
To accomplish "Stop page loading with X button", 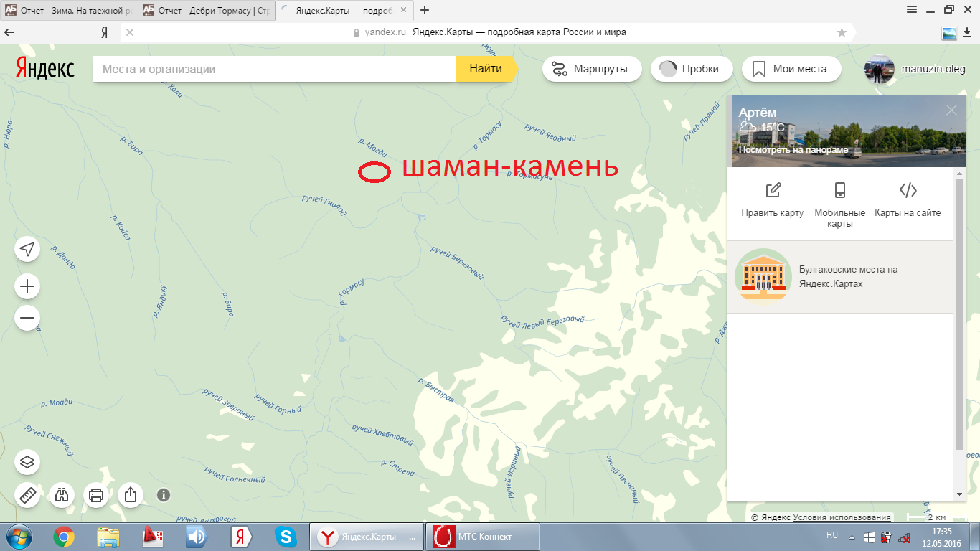I will (130, 32).
